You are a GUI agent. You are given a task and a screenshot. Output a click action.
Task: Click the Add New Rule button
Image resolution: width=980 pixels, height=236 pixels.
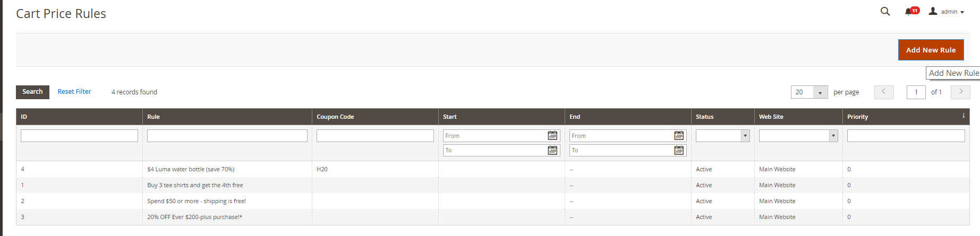pos(931,50)
